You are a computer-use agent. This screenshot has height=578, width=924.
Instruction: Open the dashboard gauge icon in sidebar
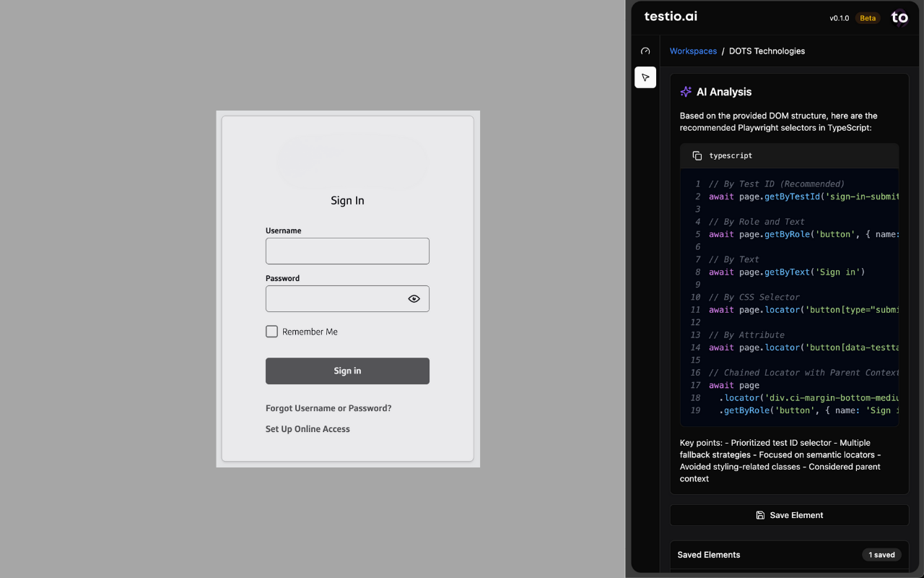click(x=645, y=51)
